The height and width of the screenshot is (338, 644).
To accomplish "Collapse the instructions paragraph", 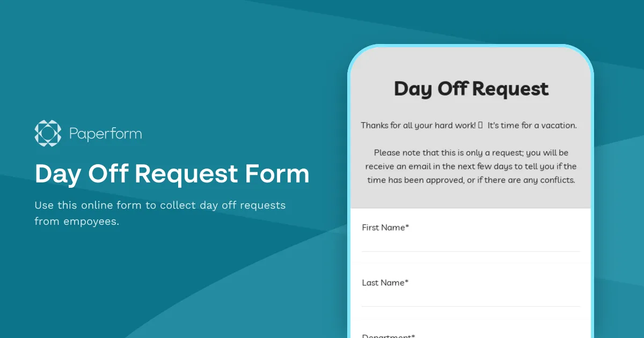I will point(471,166).
